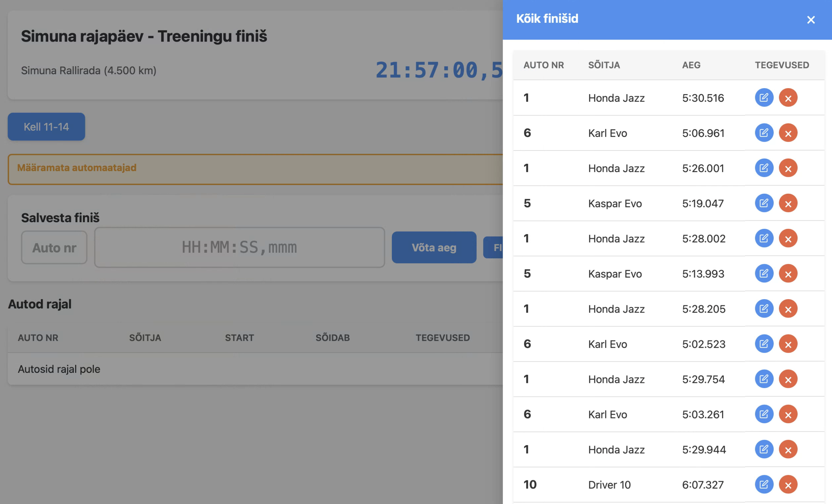The image size is (832, 504).
Task: Edit the Kaspar Evo 5:19.047 entry
Action: click(764, 204)
